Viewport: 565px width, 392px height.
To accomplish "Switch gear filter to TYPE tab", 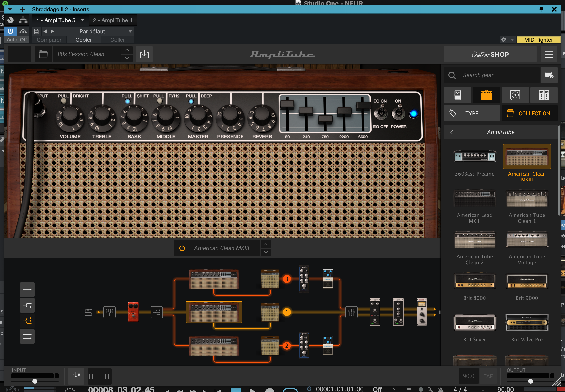I will click(x=472, y=113).
